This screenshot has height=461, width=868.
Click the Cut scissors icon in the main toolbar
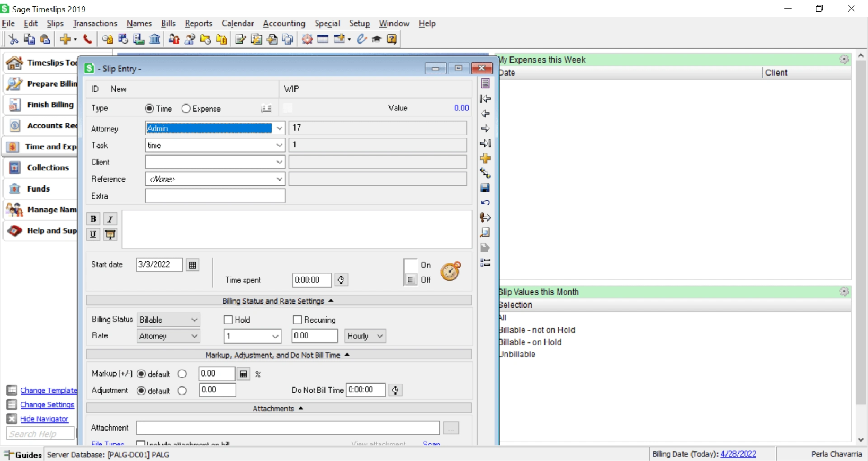pyautogui.click(x=13, y=39)
